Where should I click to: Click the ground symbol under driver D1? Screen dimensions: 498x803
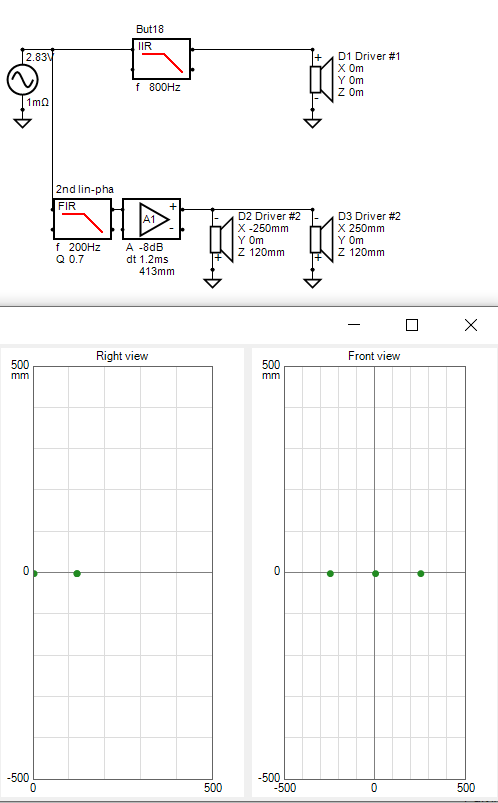point(312,123)
